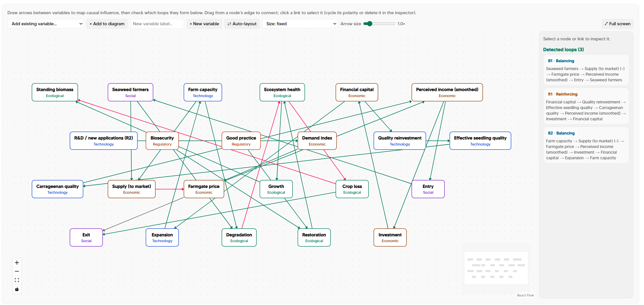Select the Financial capital node
The width and height of the screenshot is (644, 305).
tap(357, 92)
